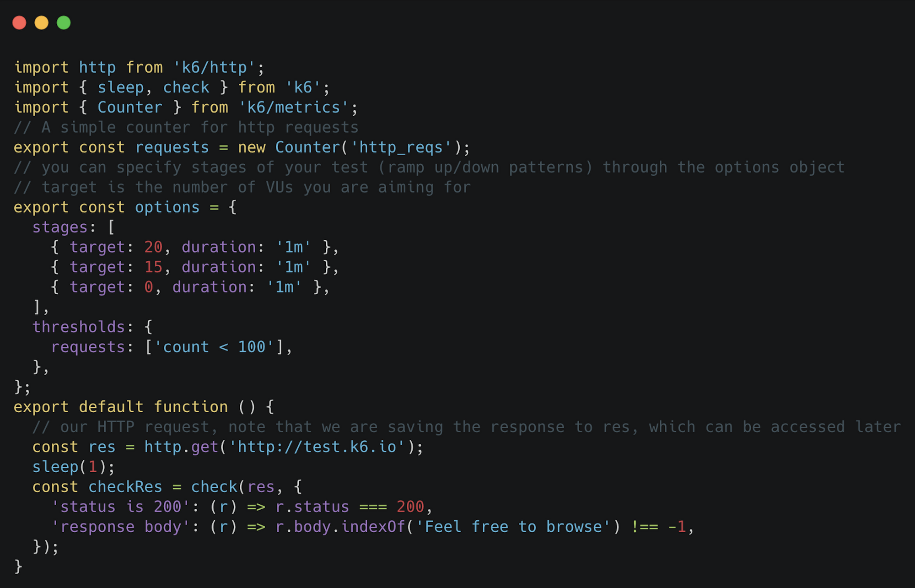Image resolution: width=915 pixels, height=588 pixels.
Task: Click 'http' identifier in first import line
Action: [x=97, y=68]
